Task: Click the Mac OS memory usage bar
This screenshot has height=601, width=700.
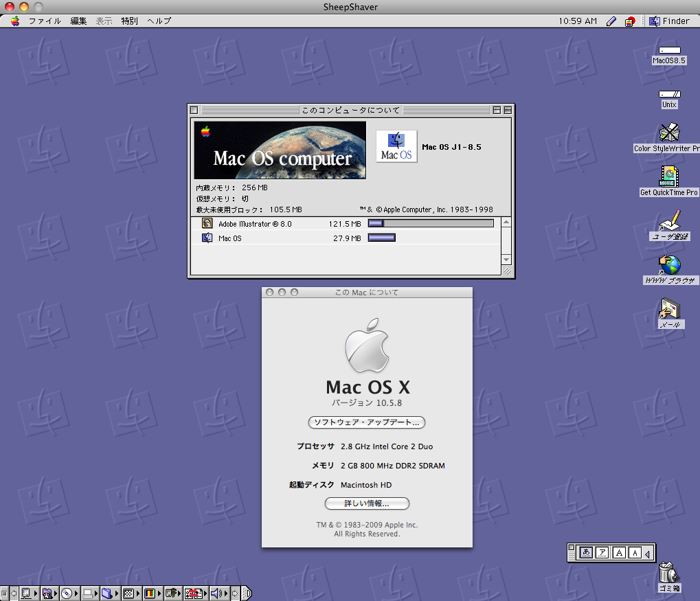Action: (x=382, y=238)
